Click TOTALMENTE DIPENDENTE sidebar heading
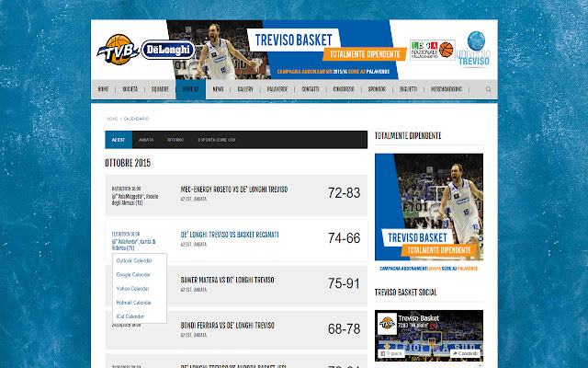The height and width of the screenshot is (368, 588). pos(408,136)
